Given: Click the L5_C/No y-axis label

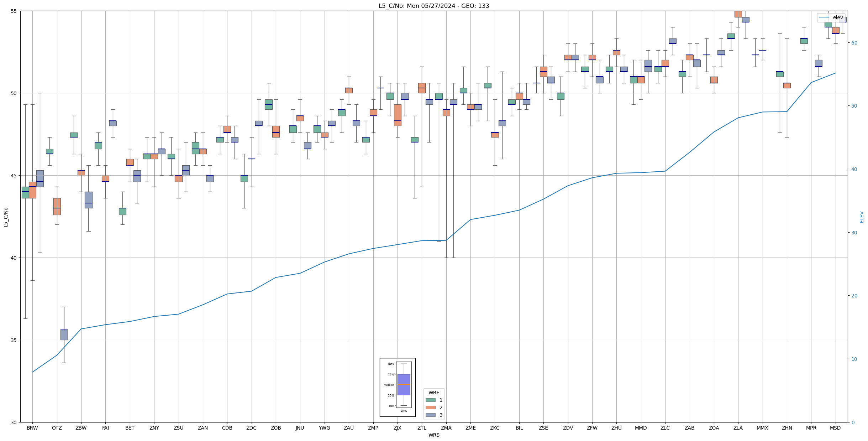Looking at the screenshot, I should (x=6, y=217).
